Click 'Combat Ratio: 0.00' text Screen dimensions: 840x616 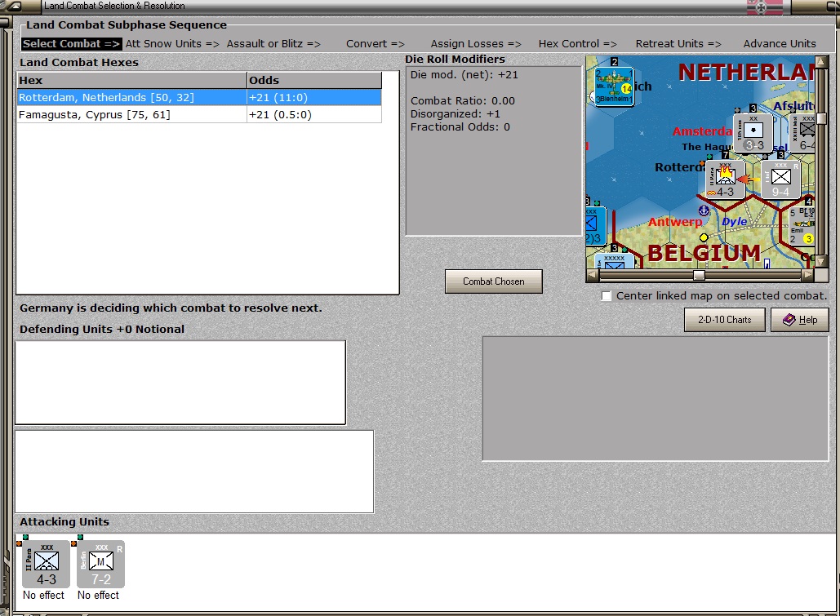tap(462, 100)
